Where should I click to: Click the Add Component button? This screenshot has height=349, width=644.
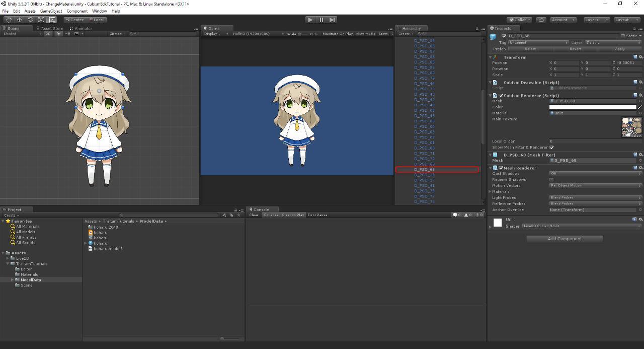(x=565, y=239)
